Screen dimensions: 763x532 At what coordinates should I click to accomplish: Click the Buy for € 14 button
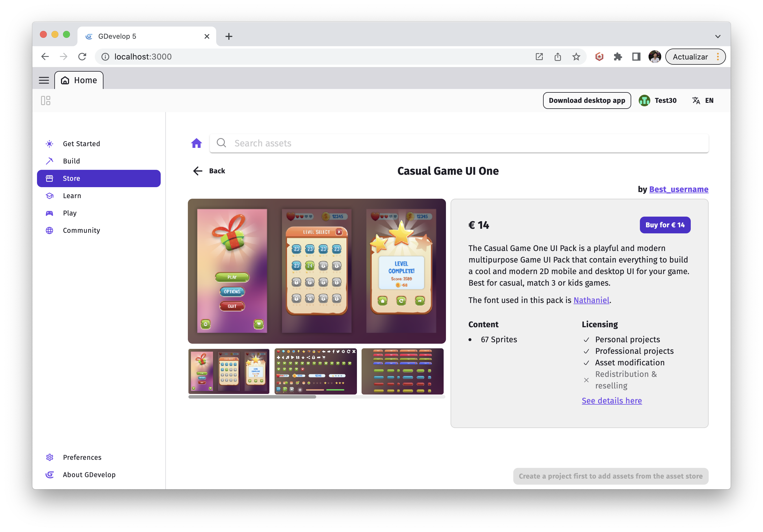665,225
